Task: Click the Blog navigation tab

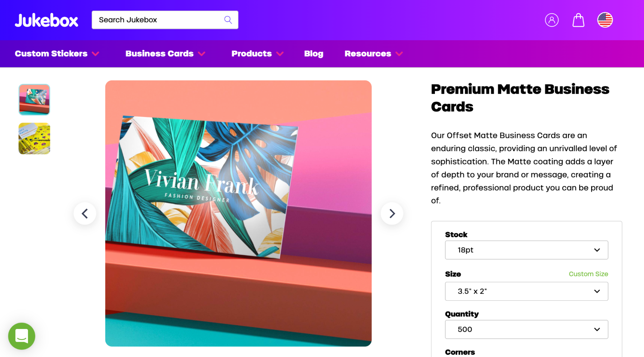Action: (x=314, y=54)
